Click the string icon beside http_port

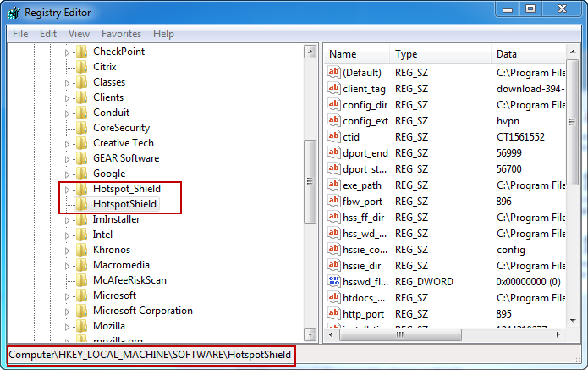click(x=333, y=314)
